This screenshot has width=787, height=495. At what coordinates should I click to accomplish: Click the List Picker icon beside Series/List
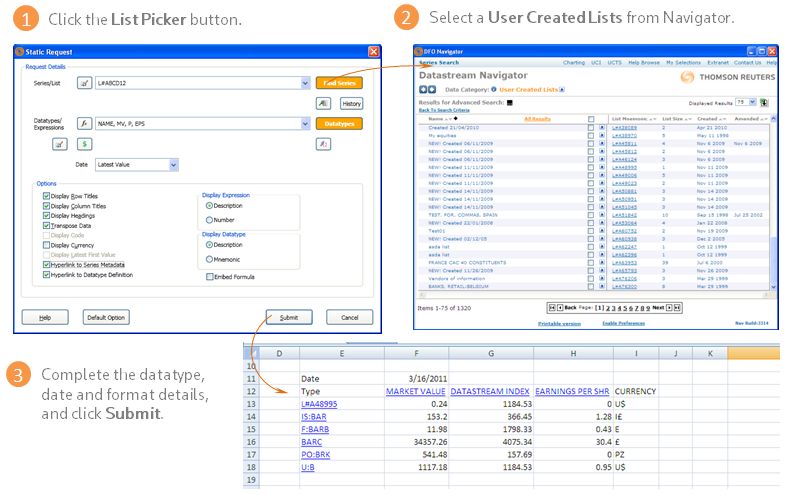[x=84, y=83]
